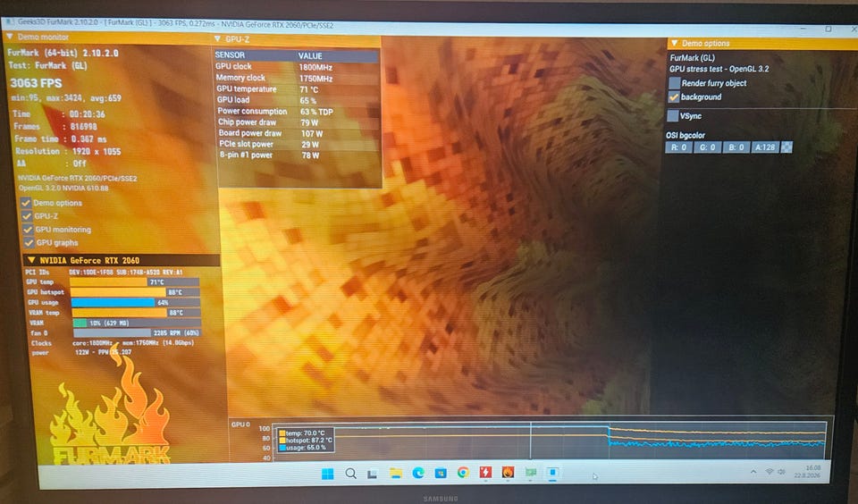Click the VALUE column header

(x=310, y=55)
